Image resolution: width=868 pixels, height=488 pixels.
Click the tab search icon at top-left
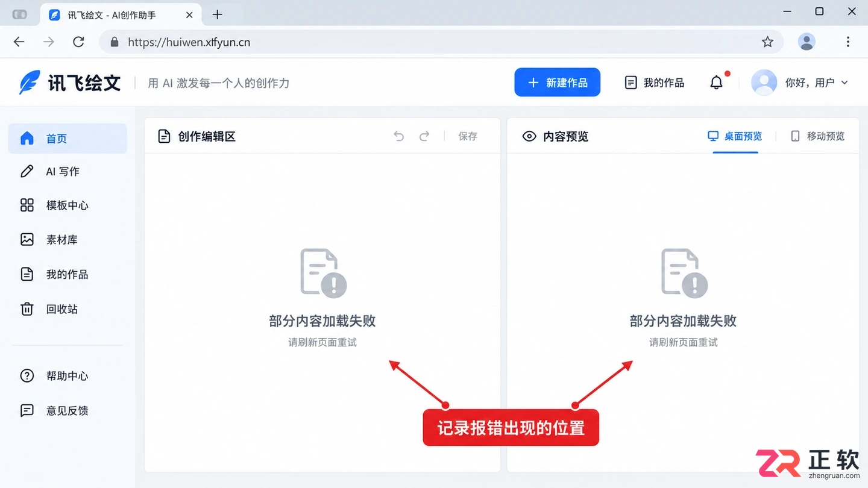pyautogui.click(x=20, y=14)
